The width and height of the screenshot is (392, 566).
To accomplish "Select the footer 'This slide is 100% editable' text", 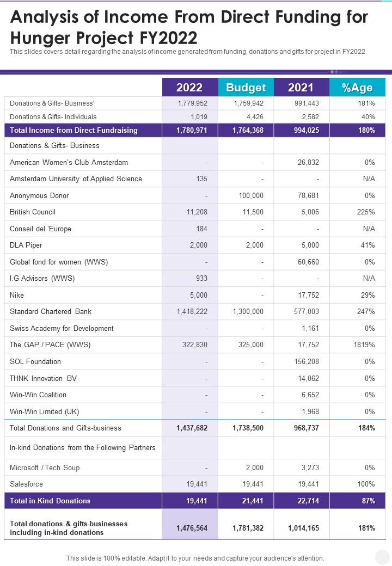I will [x=195, y=558].
